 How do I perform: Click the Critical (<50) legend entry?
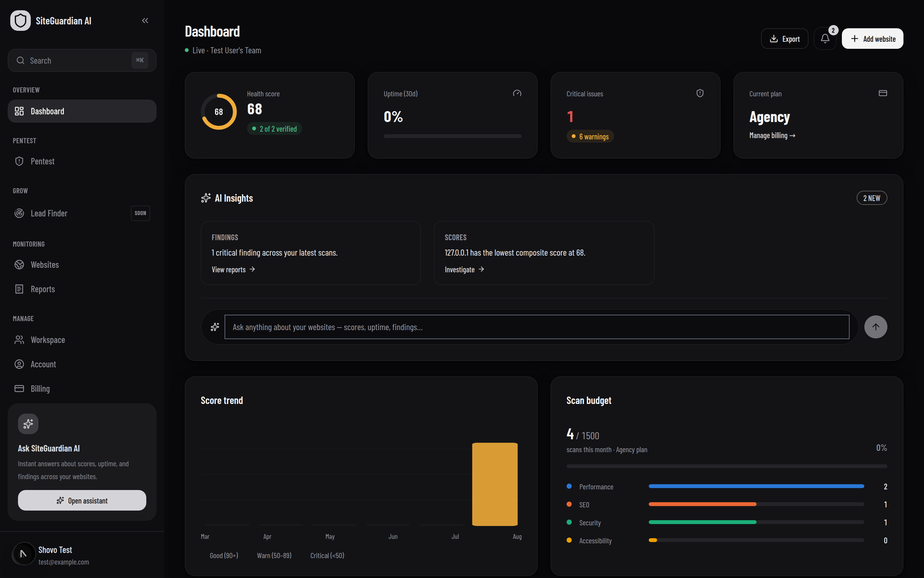pos(327,556)
